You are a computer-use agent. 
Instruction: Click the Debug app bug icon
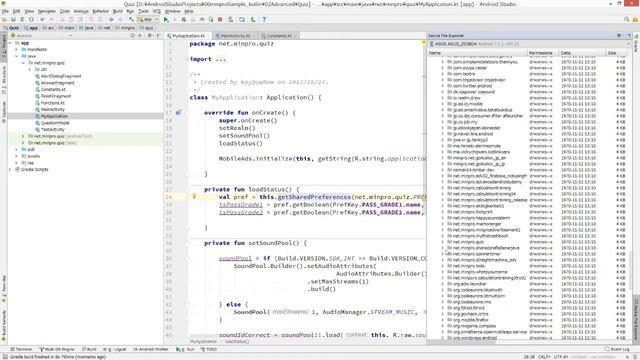point(184,20)
